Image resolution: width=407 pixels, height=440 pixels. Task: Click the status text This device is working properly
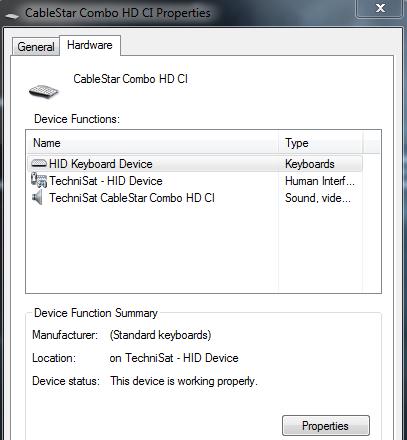coord(184,381)
